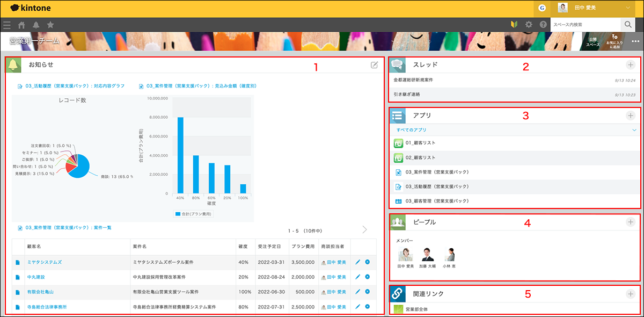Open the home icon in navigation bar
The height and width of the screenshot is (317, 644).
coord(21,25)
